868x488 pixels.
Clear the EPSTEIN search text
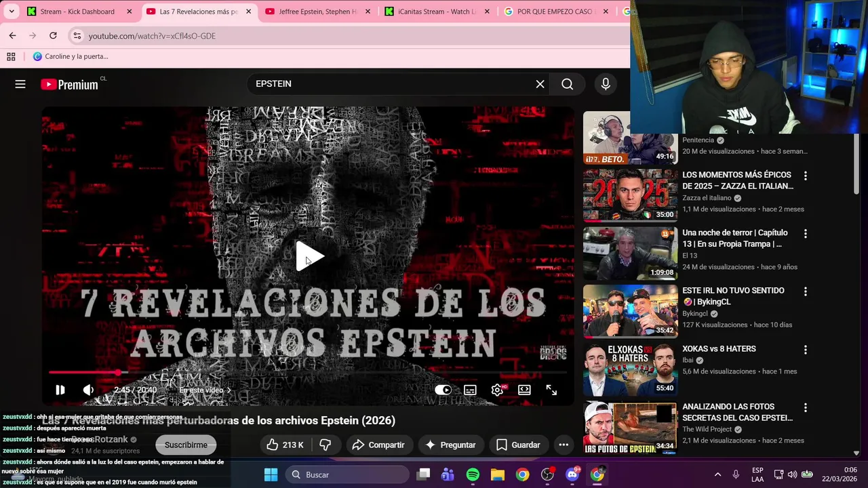coord(540,84)
